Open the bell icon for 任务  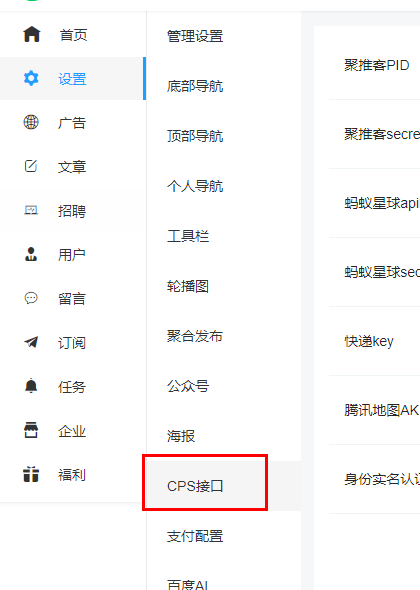point(31,386)
